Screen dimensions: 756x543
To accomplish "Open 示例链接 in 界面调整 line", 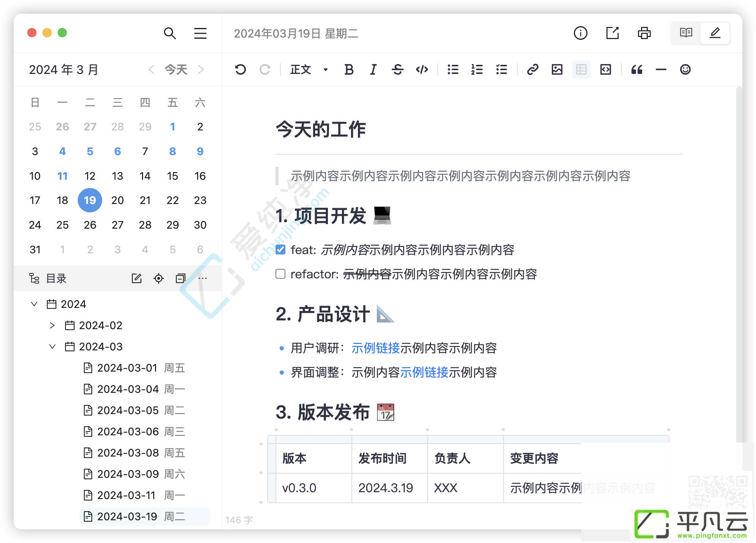I will (424, 372).
